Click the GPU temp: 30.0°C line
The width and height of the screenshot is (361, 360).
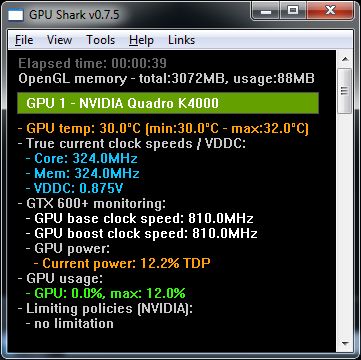(163, 128)
